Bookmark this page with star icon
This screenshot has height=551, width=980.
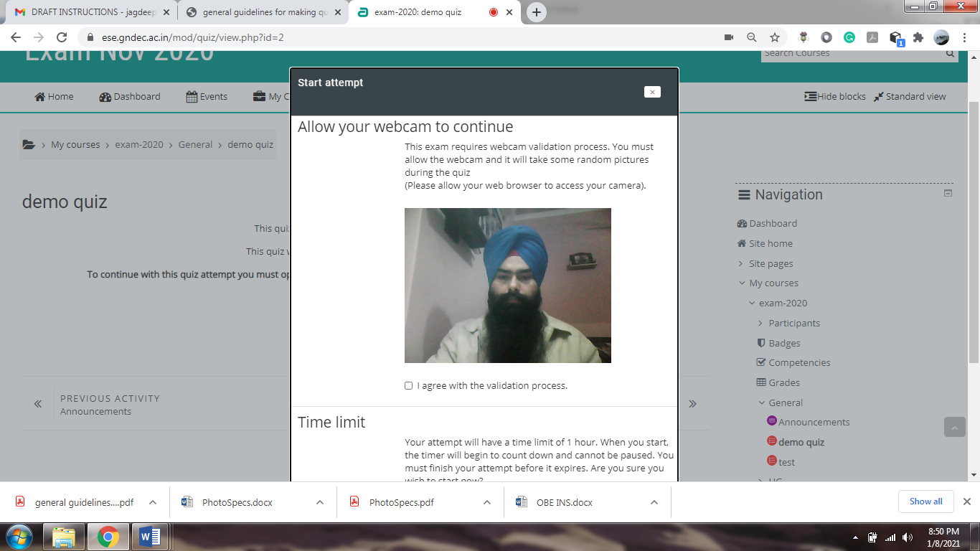(x=775, y=37)
